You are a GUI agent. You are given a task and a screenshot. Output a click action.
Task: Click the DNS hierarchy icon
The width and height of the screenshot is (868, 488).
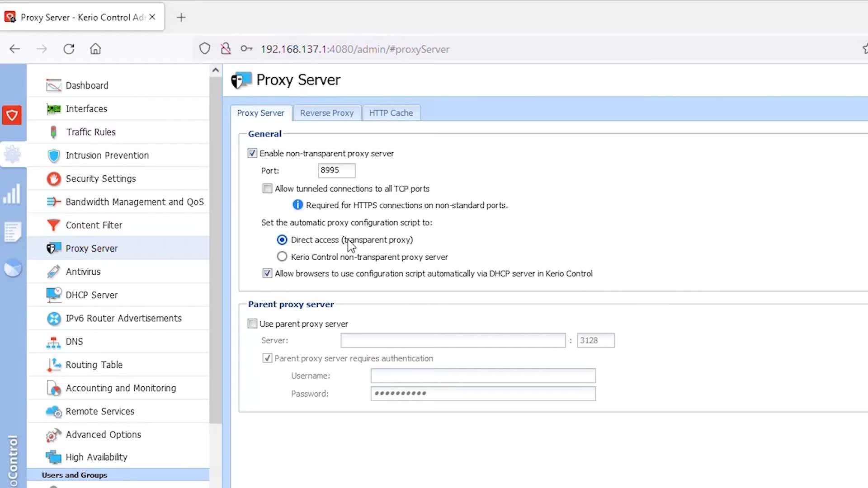point(53,342)
